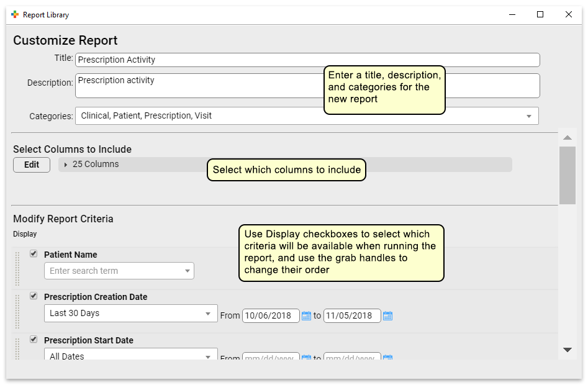The height and width of the screenshot is (385, 588).
Task: Open the calendar picker for to date 11/05/2018
Action: click(387, 315)
